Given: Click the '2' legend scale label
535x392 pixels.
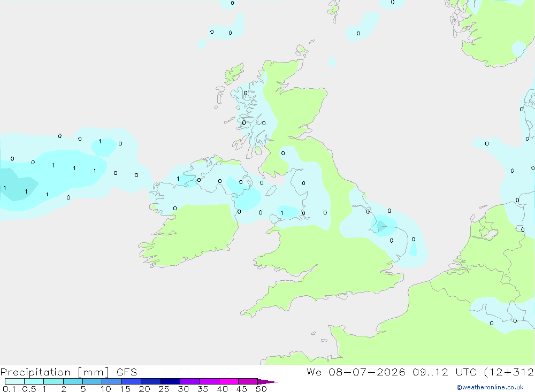Looking at the screenshot, I should tap(64, 389).
